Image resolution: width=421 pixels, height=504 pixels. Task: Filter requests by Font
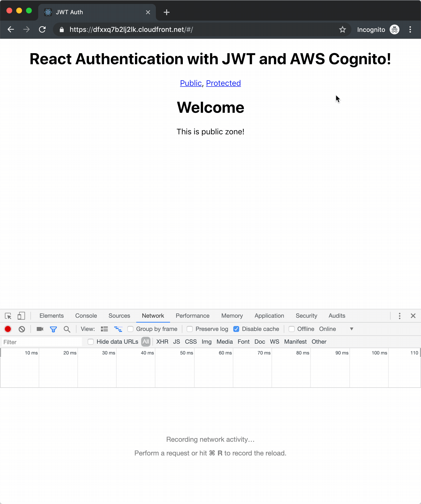244,342
